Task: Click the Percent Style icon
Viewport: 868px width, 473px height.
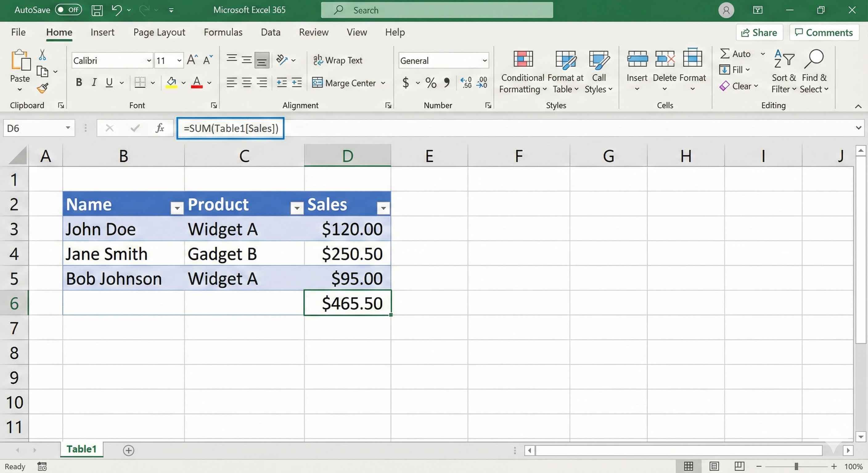Action: (x=431, y=83)
